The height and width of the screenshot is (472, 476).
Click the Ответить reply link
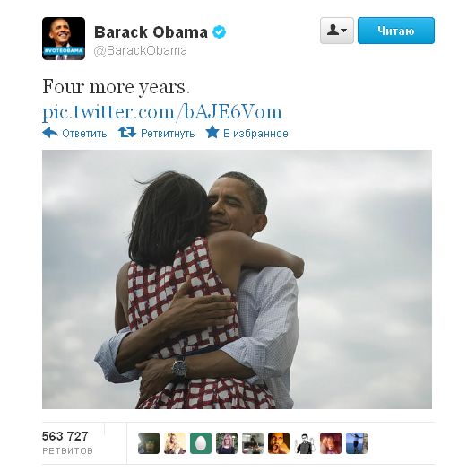(84, 134)
